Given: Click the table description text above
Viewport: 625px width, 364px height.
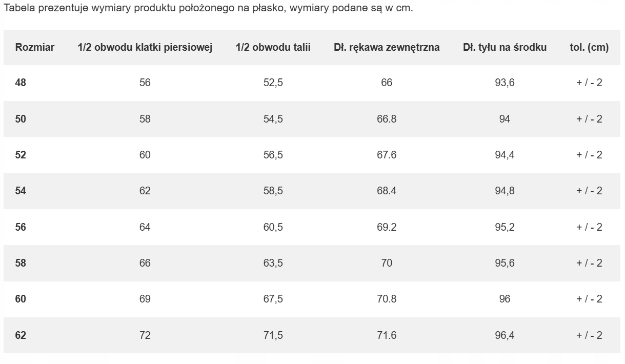Looking at the screenshot, I should 208,9.
